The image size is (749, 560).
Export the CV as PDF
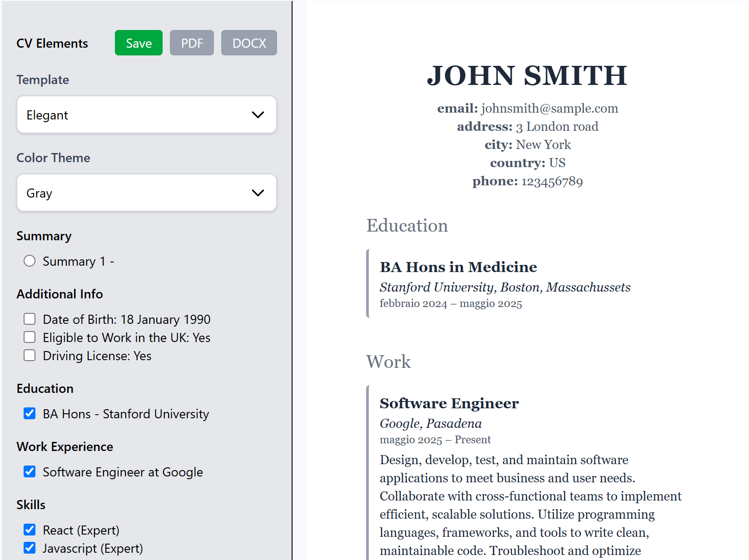coord(192,43)
